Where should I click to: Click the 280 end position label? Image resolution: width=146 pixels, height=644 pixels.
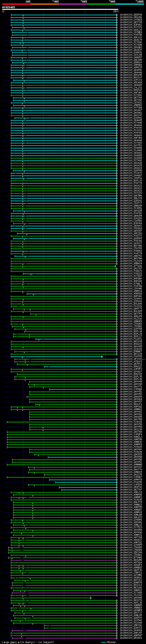pos(115,11)
